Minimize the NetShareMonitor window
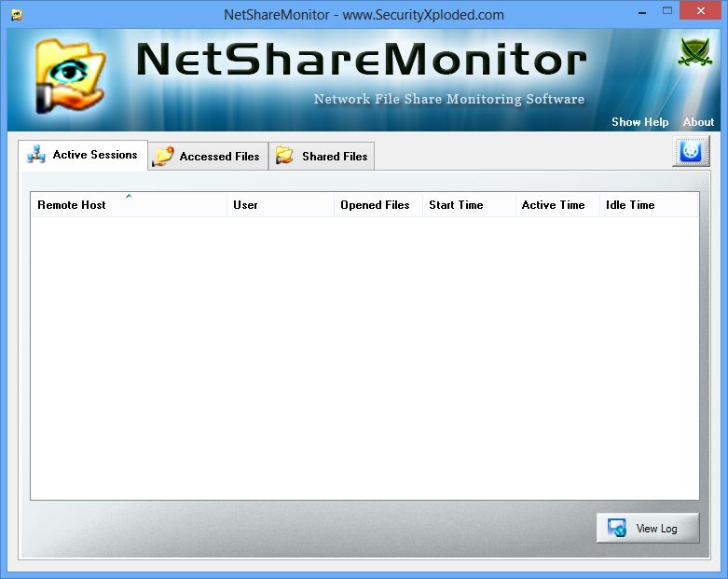This screenshot has width=728, height=579. [x=642, y=11]
